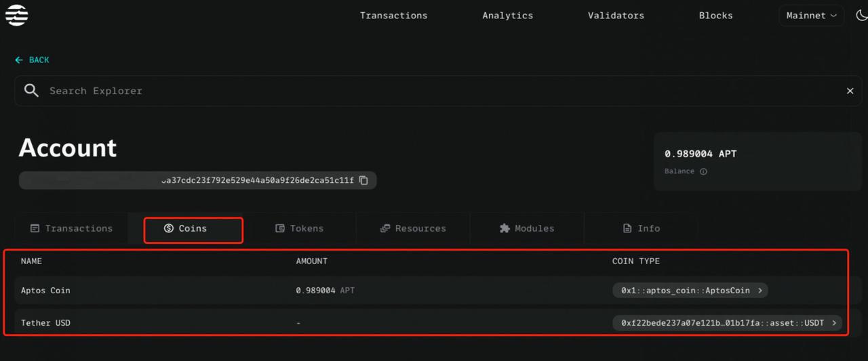Expand the USDT coin type chip

pyautogui.click(x=728, y=323)
